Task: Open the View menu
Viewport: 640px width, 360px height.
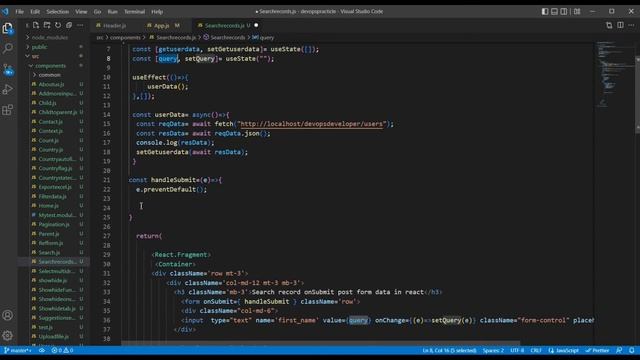Action: 81,11
